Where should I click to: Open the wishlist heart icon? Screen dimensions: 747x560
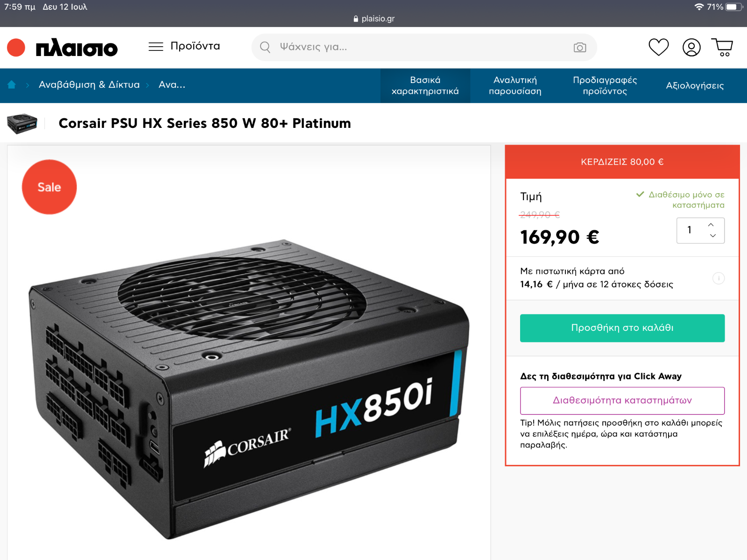659,47
